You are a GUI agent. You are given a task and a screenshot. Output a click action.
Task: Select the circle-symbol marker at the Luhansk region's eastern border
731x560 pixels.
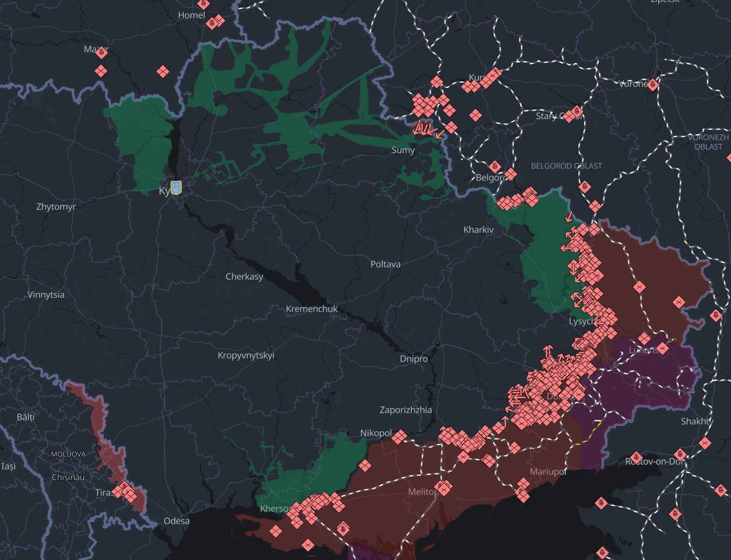pyautogui.click(x=715, y=315)
